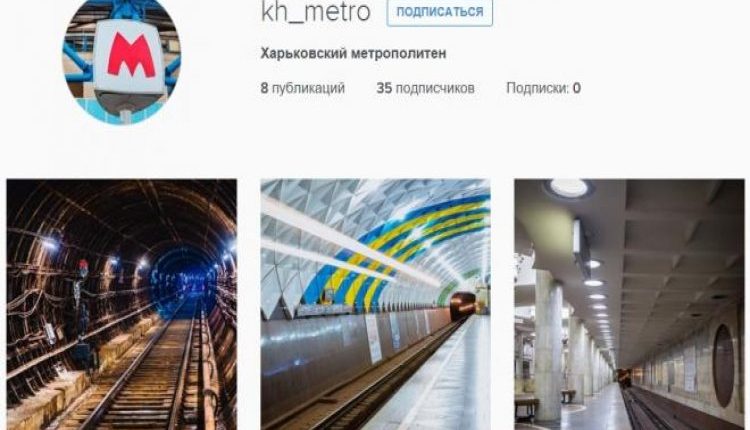The width and height of the screenshot is (750, 430).
Task: Click the red signal light in tunnel photo
Action: point(83,266)
